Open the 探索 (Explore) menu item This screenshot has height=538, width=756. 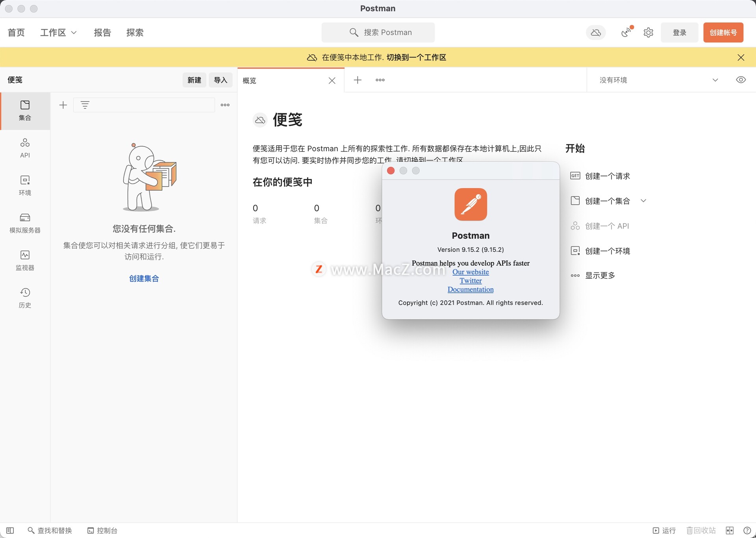(135, 33)
